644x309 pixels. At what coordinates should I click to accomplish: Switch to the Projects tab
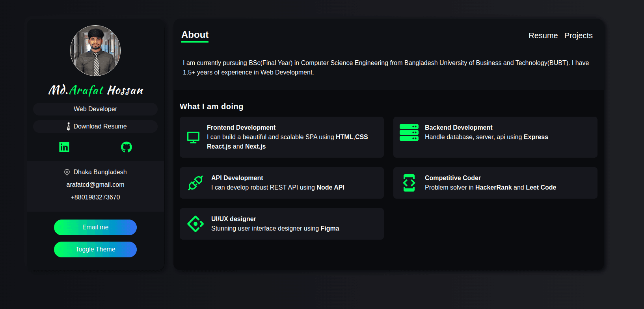[578, 35]
